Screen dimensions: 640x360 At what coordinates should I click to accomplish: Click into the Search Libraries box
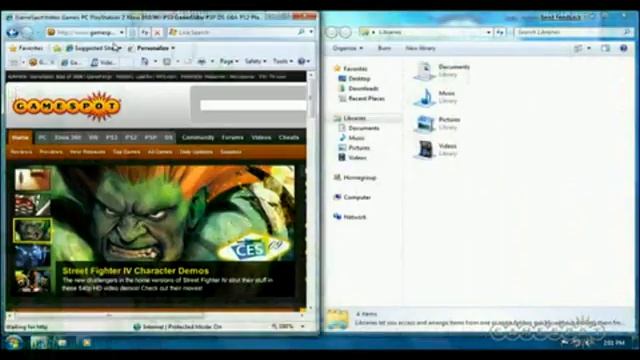(573, 32)
